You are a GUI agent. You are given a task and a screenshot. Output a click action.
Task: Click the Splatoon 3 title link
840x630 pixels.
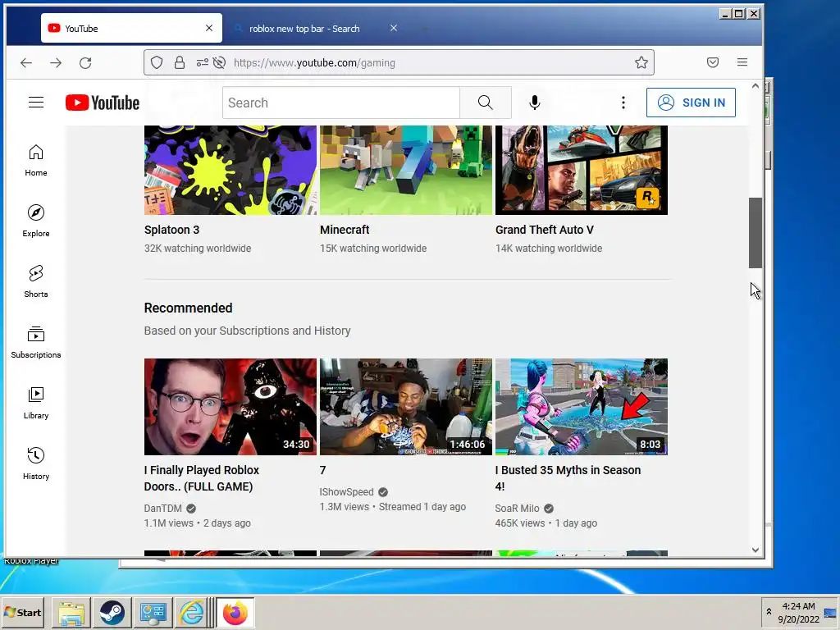pyautogui.click(x=171, y=230)
